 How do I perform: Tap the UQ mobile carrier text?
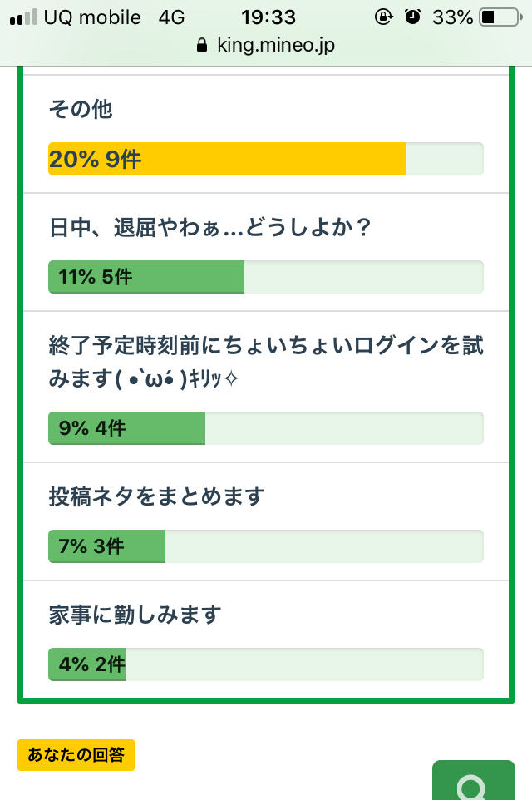pyautogui.click(x=92, y=17)
